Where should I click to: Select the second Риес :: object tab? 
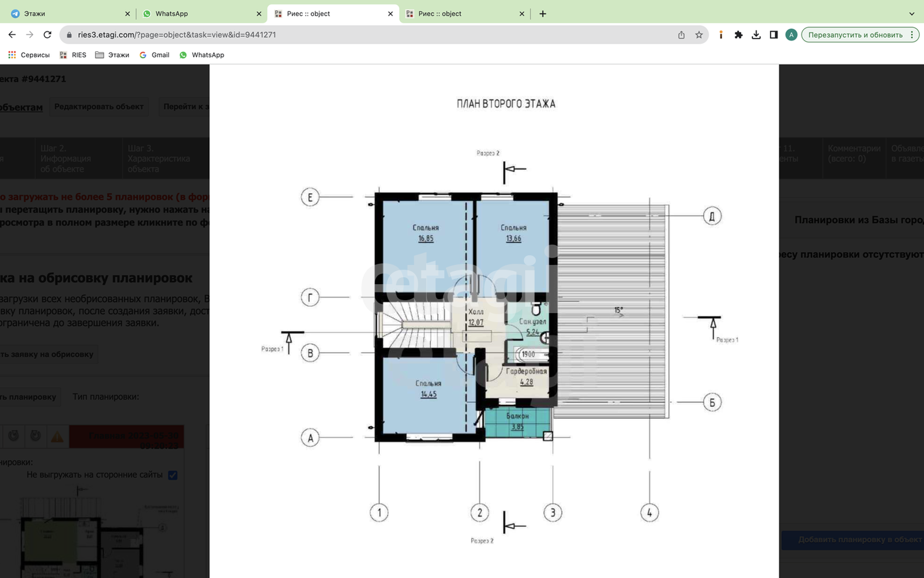[x=464, y=13]
